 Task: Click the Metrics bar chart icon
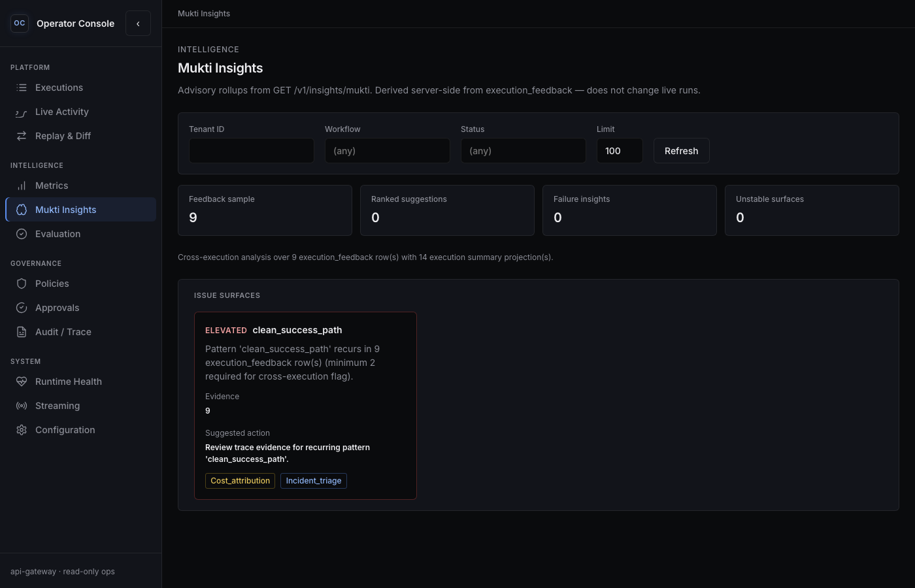pos(22,186)
